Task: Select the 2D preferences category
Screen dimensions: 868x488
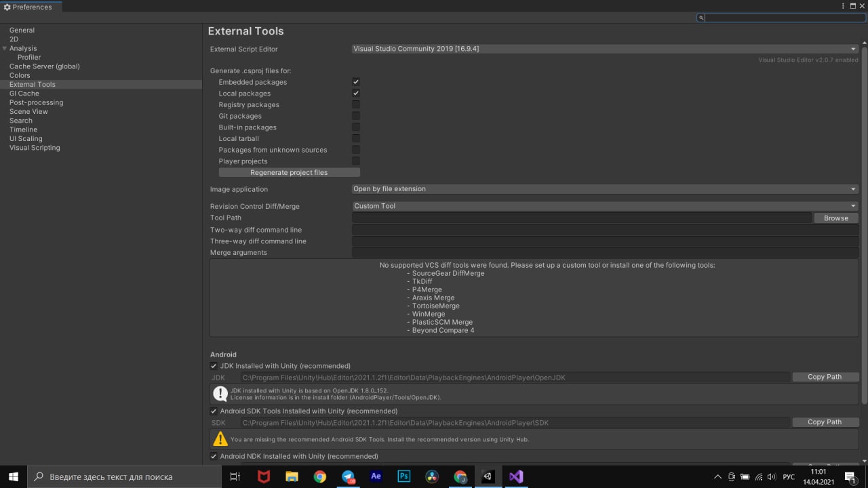Action: 14,39
